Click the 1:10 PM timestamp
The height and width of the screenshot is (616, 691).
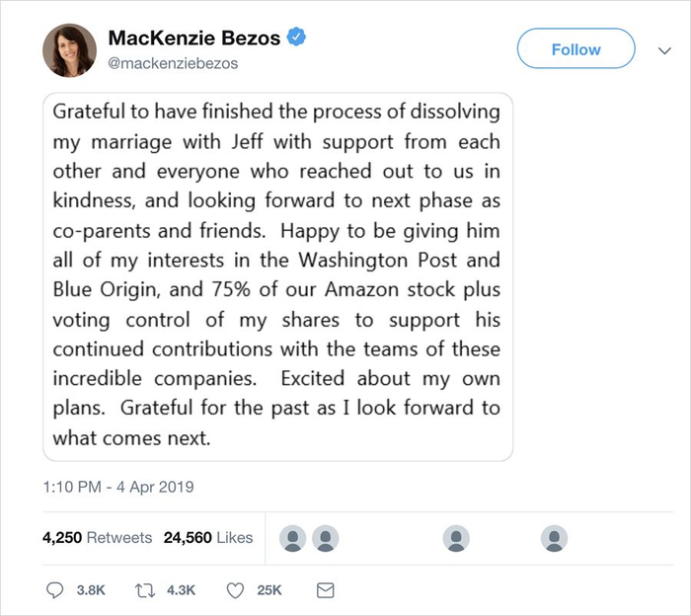click(x=118, y=487)
